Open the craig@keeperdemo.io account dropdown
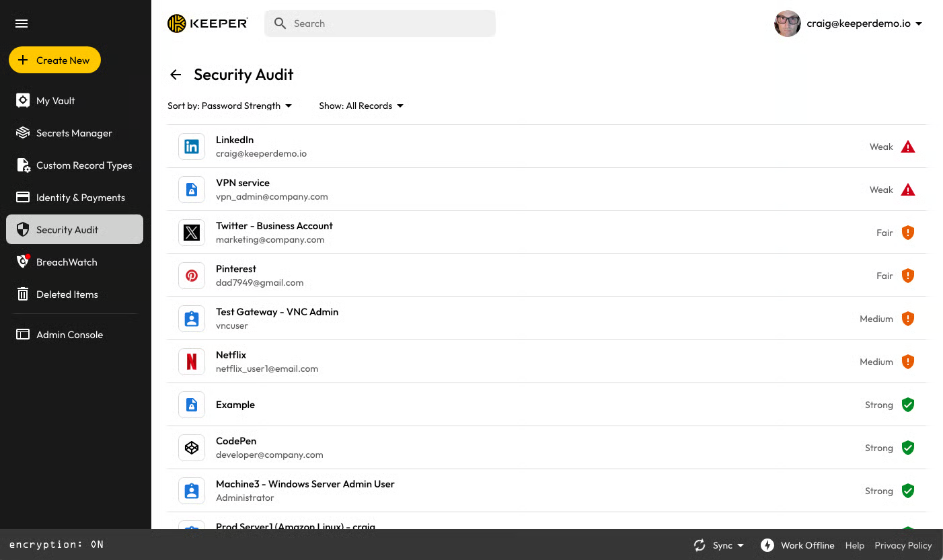Screen dimensions: 943x560 (849, 24)
